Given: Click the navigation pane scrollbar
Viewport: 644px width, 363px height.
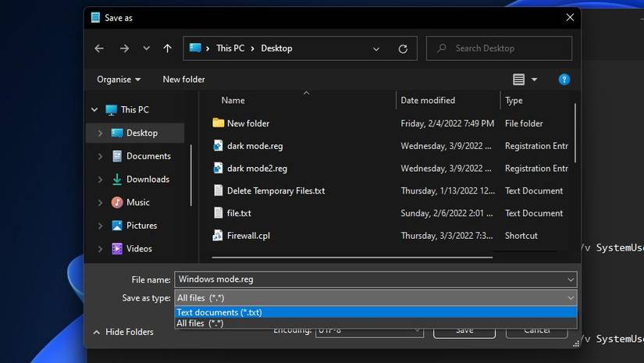Looking at the screenshot, I should (x=191, y=175).
